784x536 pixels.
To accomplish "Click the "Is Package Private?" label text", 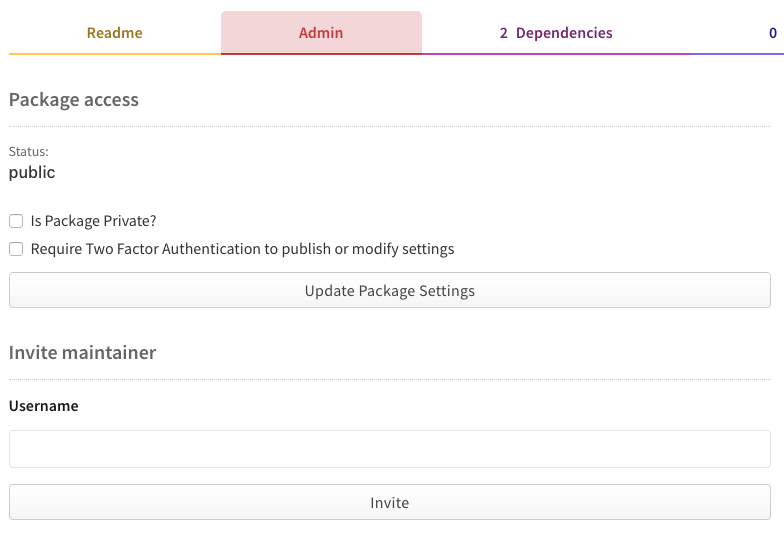I will pos(94,221).
